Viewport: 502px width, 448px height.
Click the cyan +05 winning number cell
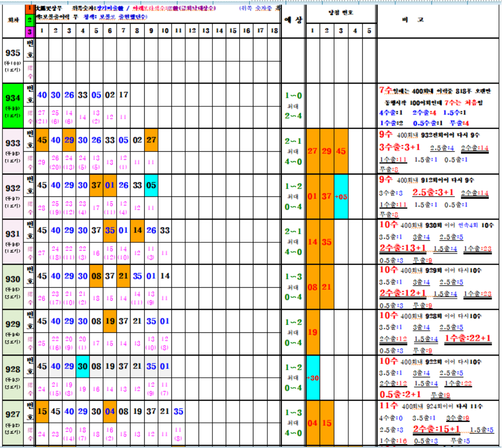(x=341, y=196)
